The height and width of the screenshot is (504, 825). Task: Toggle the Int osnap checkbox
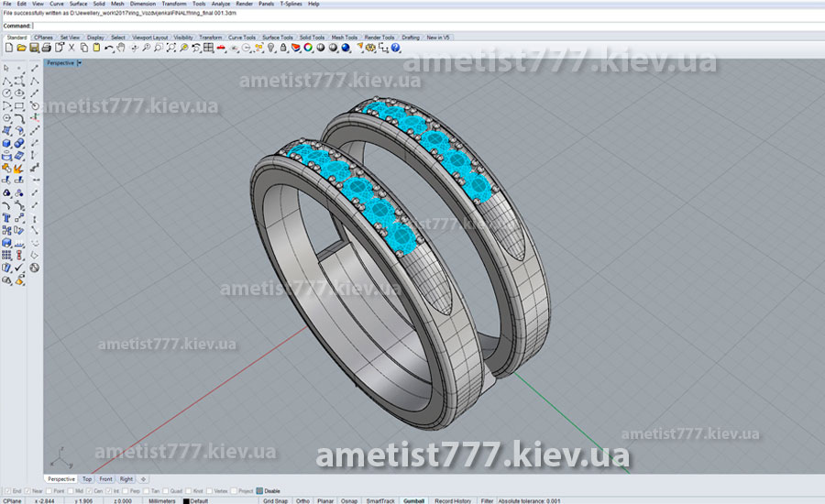click(109, 491)
